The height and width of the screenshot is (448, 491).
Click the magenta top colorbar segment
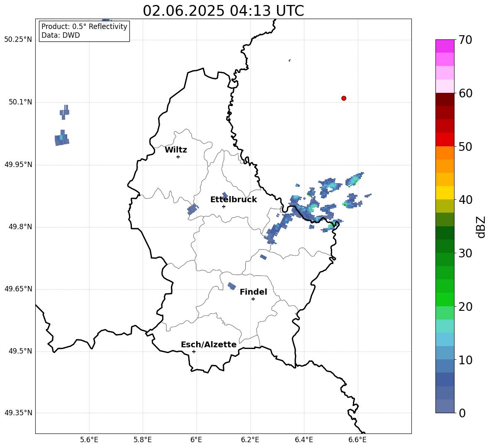(445, 46)
